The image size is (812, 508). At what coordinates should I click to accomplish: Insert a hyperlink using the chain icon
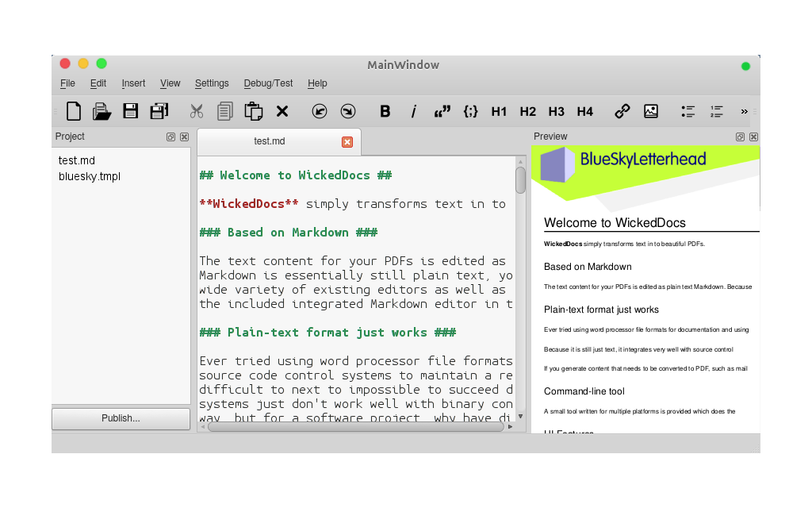(622, 111)
